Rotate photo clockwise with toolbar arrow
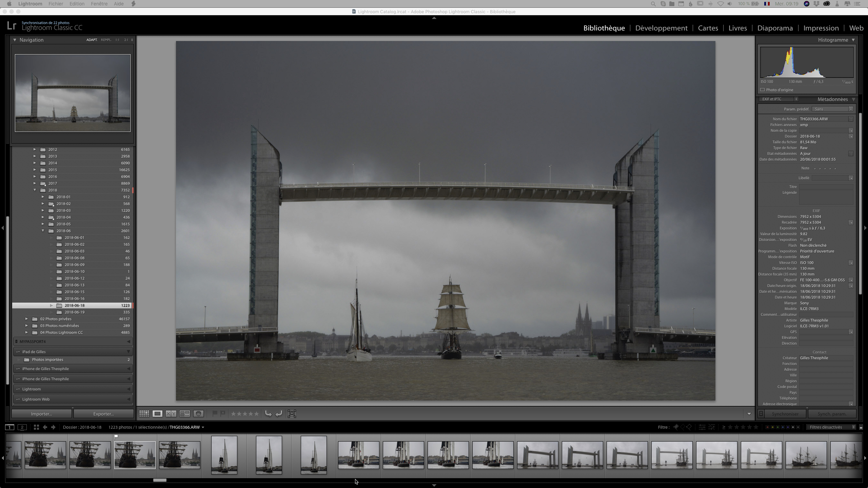The width and height of the screenshot is (868, 488). click(x=279, y=413)
